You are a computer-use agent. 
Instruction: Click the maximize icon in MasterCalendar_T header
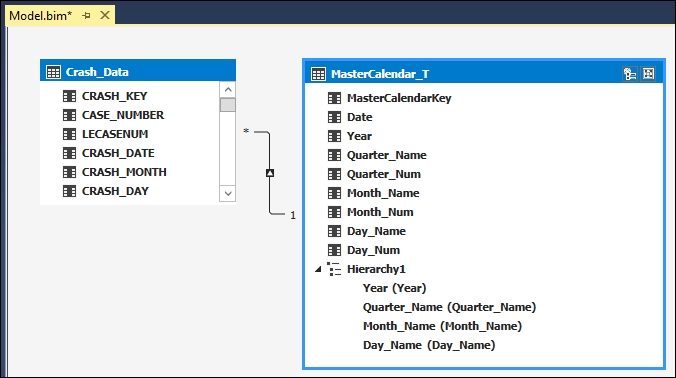coord(648,74)
